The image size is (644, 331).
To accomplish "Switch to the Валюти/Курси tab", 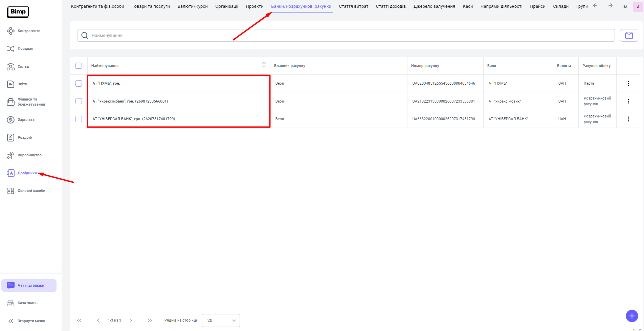I will tap(193, 6).
